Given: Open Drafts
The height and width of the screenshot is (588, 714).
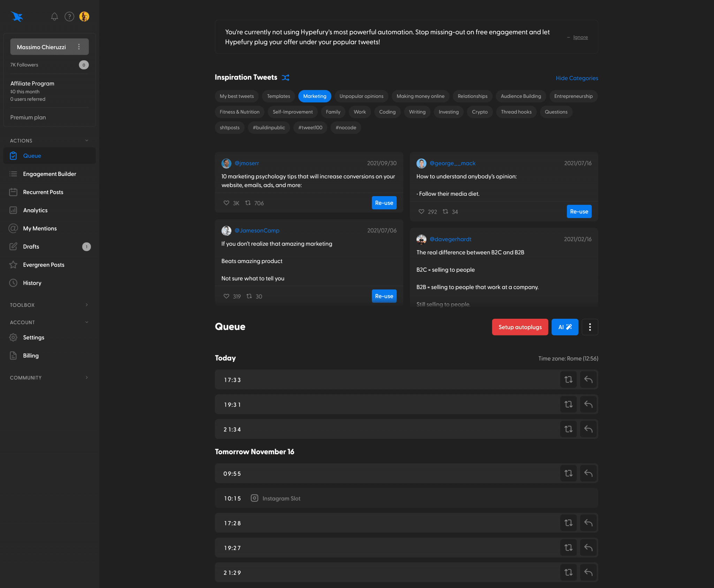Looking at the screenshot, I should pos(50,247).
